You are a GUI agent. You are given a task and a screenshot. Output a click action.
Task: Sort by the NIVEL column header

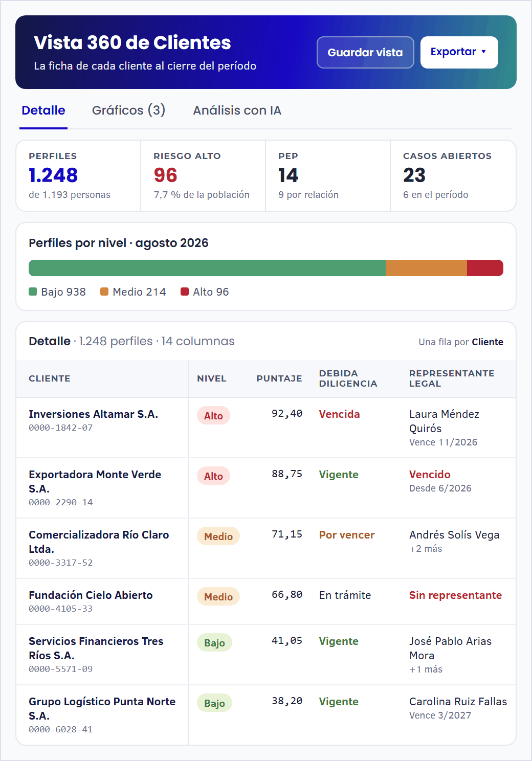click(212, 378)
